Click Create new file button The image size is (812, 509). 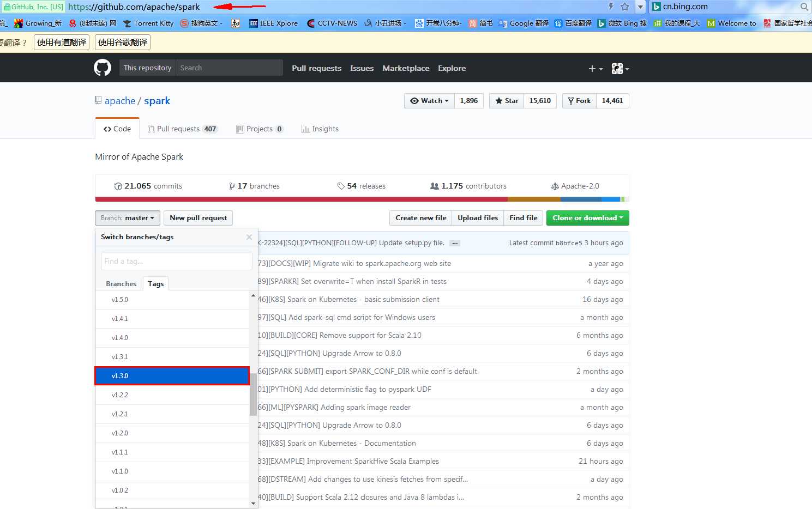[x=420, y=218]
